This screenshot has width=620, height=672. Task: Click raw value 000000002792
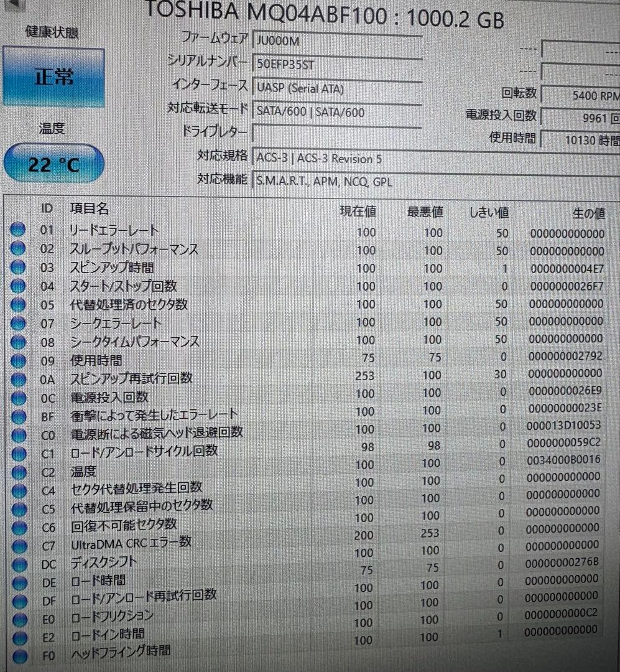coord(565,356)
